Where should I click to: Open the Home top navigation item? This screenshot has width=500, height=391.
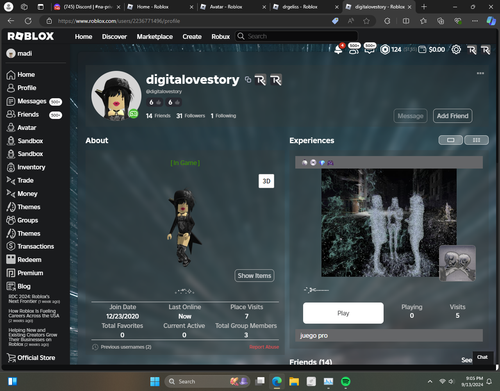pyautogui.click(x=83, y=36)
